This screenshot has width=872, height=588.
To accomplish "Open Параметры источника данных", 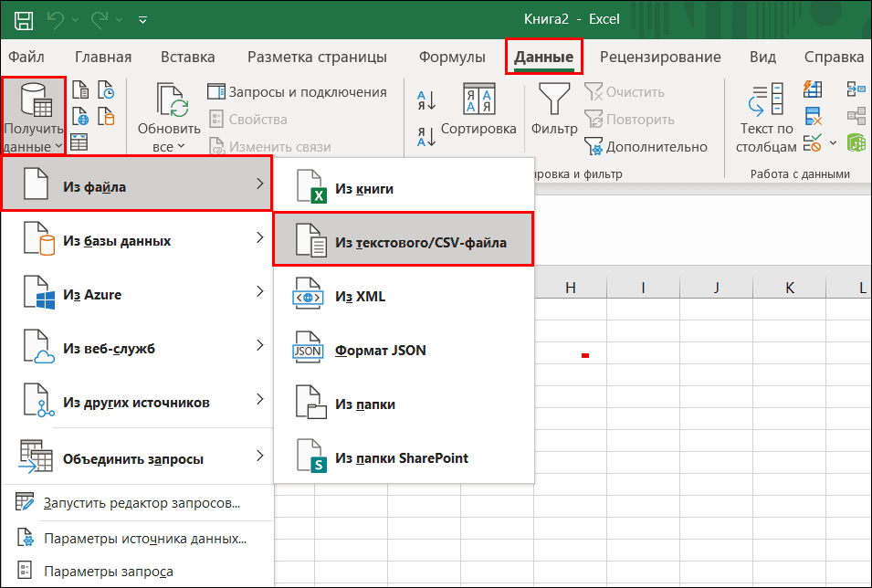I will pos(137,538).
